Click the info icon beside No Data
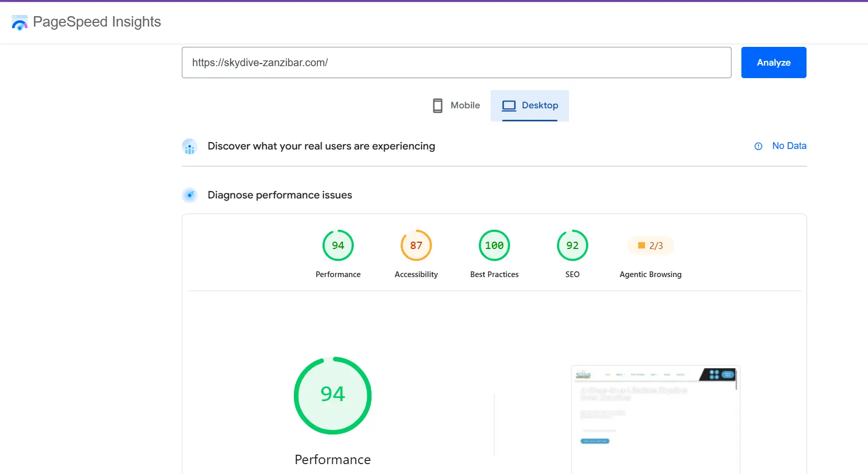868x474 pixels. tap(759, 146)
